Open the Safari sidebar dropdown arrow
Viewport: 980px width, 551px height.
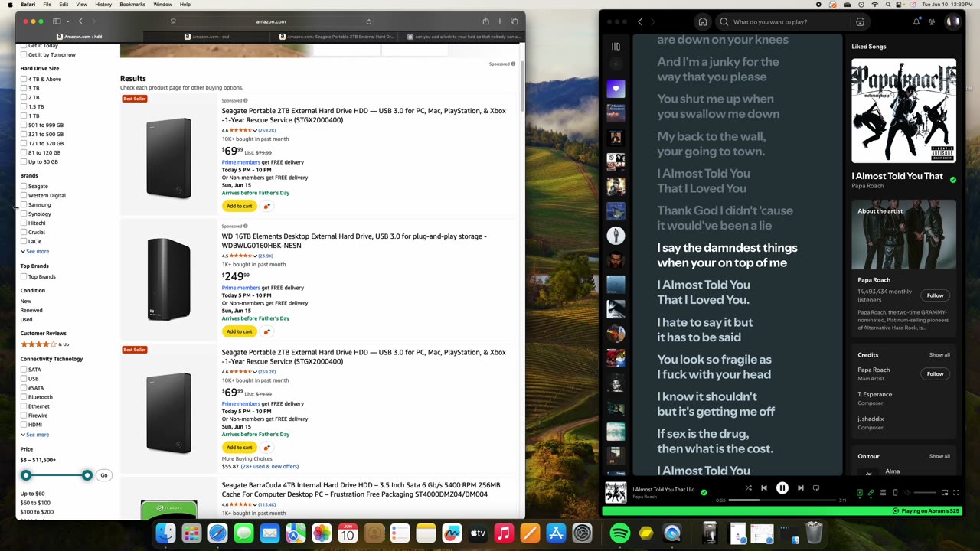(68, 21)
